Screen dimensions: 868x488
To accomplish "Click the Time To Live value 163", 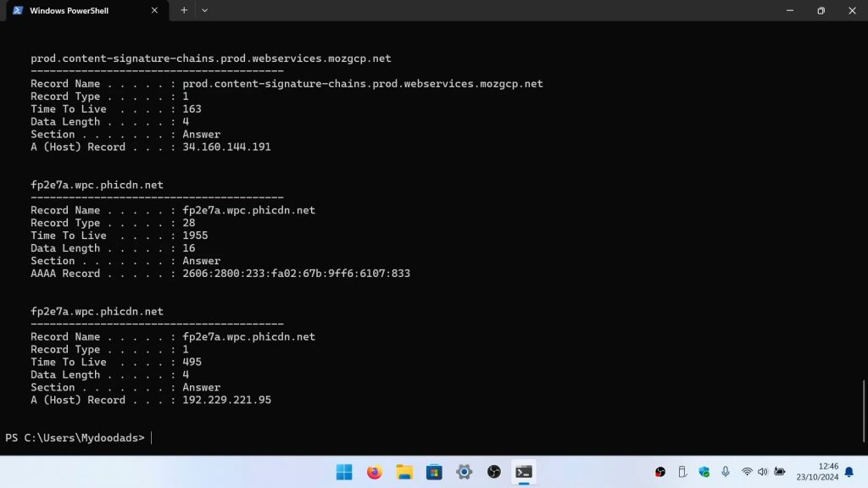I will (192, 109).
